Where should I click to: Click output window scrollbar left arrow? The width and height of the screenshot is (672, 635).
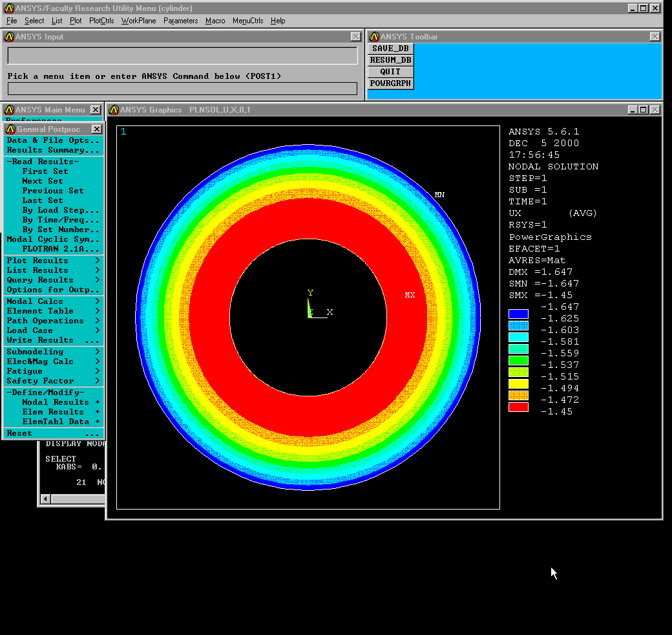45,499
